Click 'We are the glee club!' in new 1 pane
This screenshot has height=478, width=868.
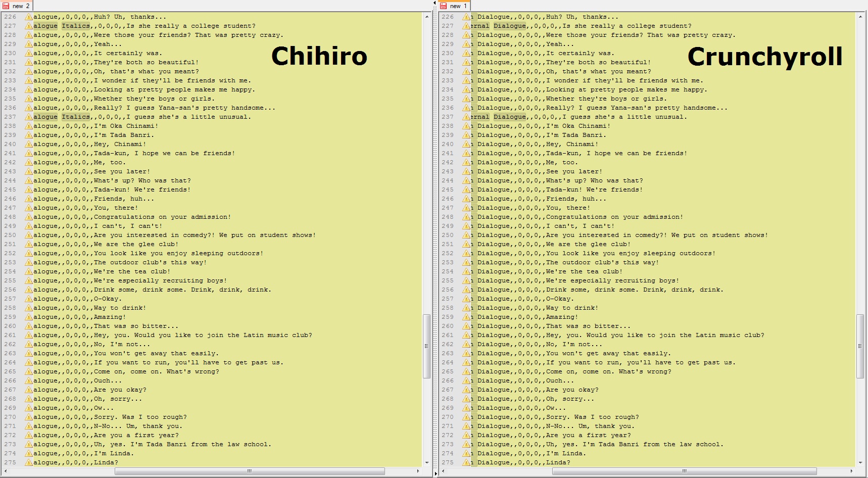[589, 245]
